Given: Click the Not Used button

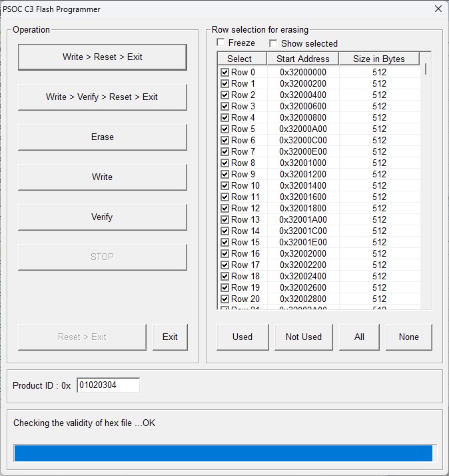Looking at the screenshot, I should (x=304, y=337).
